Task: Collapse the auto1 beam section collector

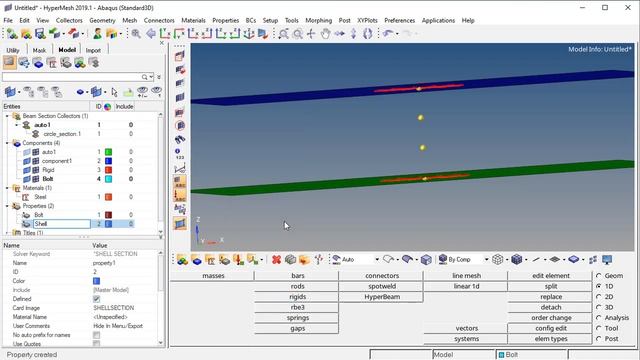Action: pos(17,125)
